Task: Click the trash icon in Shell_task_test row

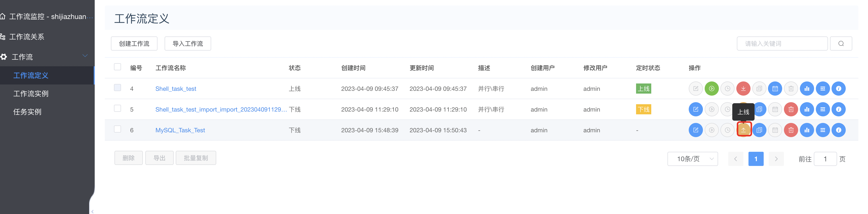Action: tap(791, 89)
